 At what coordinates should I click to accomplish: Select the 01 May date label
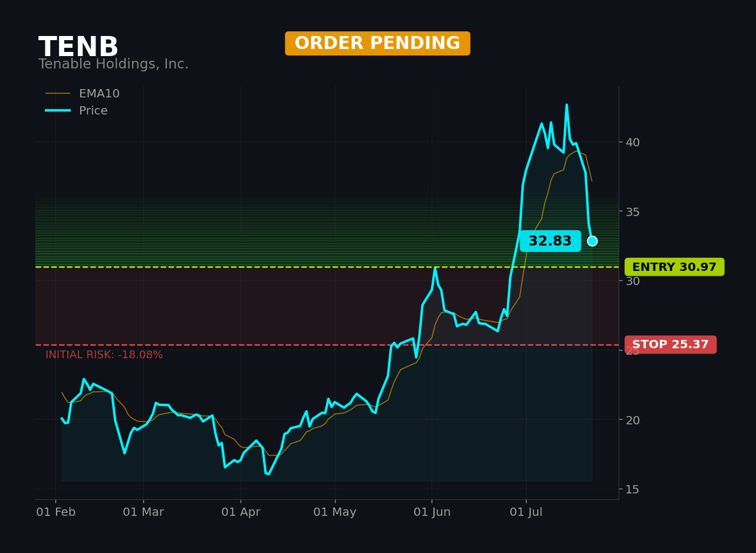tap(335, 512)
